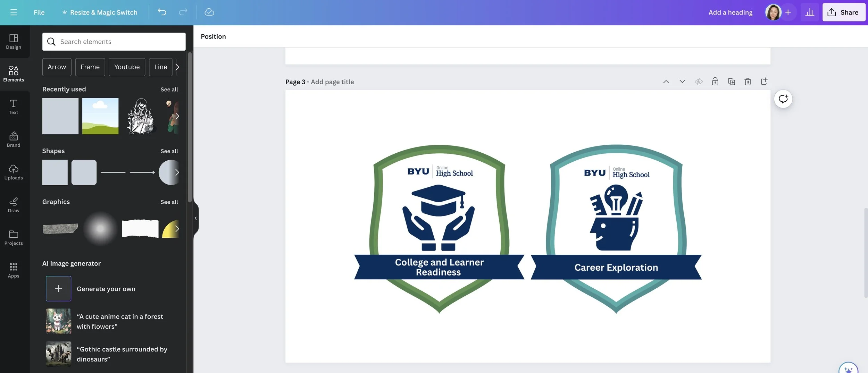
Task: Undo the last action
Action: tap(162, 12)
